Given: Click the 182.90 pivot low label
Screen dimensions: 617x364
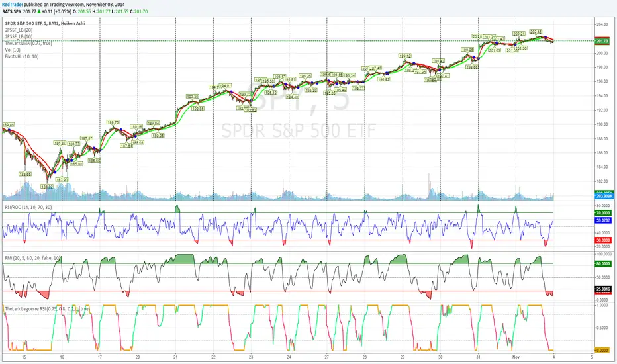Looking at the screenshot, I should [62, 180].
